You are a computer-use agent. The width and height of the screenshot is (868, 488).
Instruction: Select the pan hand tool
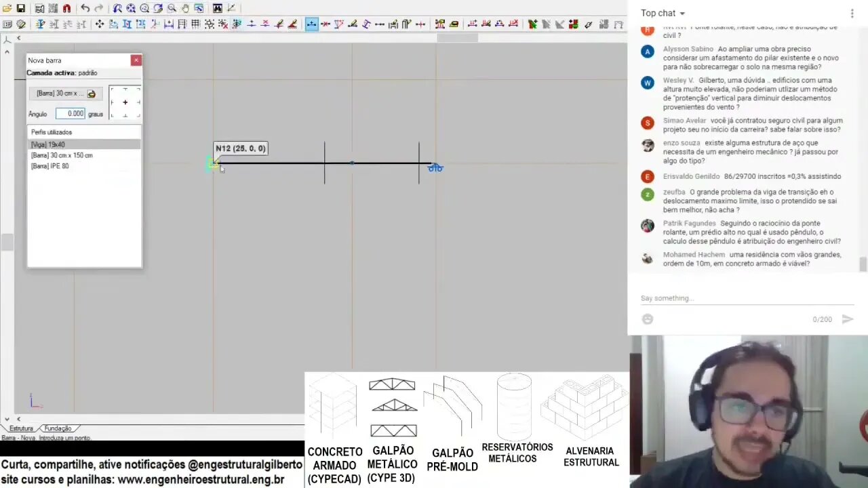[x=185, y=8]
